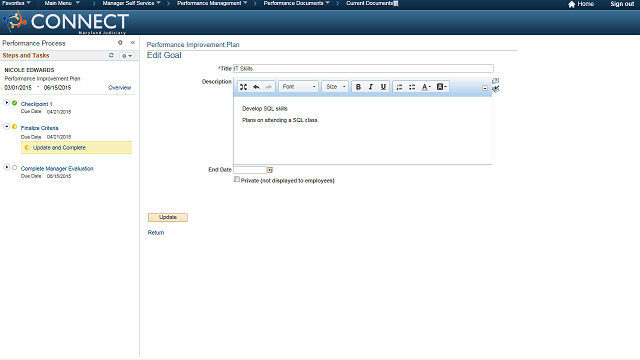Maximize the description rich text editor
This screenshot has height=360, width=640.
[x=243, y=87]
